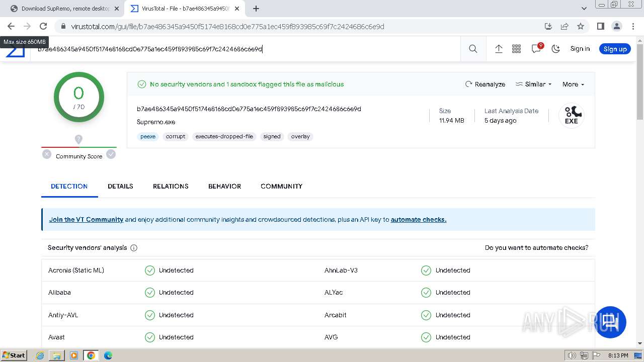Viewport: 644px width, 362px height.
Task: Switch to the DETAILS tab
Action: pyautogui.click(x=120, y=186)
